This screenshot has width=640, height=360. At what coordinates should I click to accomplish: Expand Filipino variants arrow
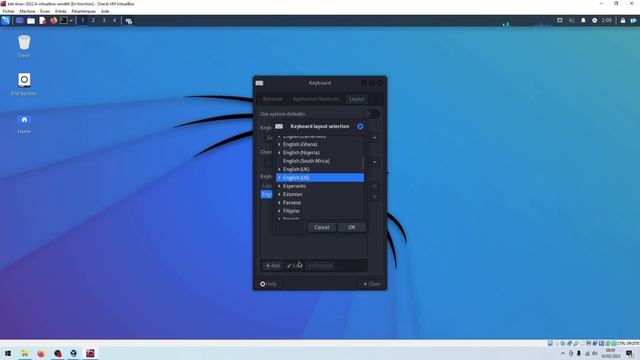pos(279,211)
